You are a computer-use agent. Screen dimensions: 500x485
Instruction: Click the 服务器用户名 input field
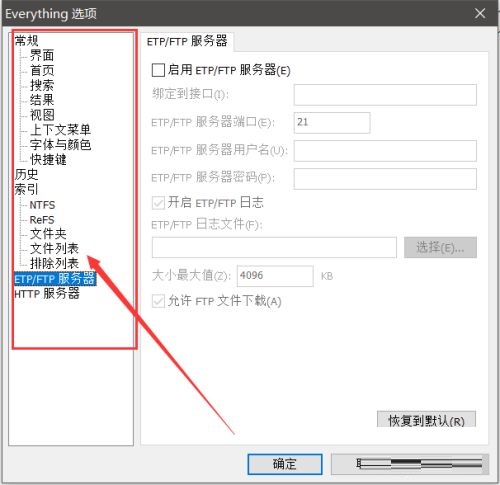click(x=385, y=151)
